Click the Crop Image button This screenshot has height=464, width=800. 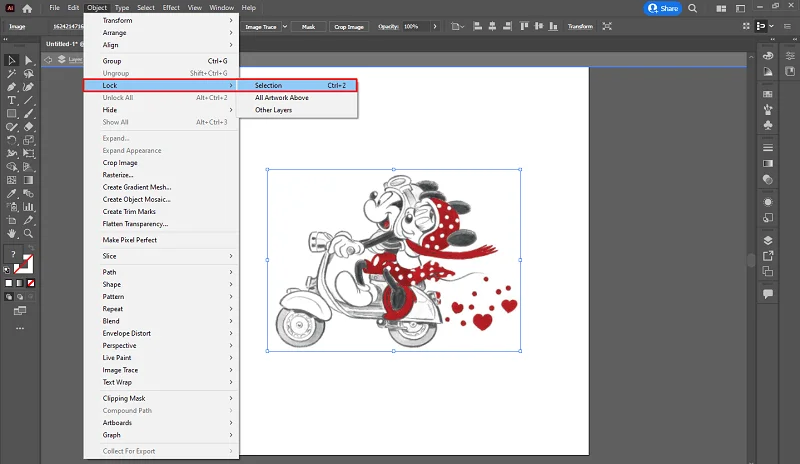coord(349,27)
